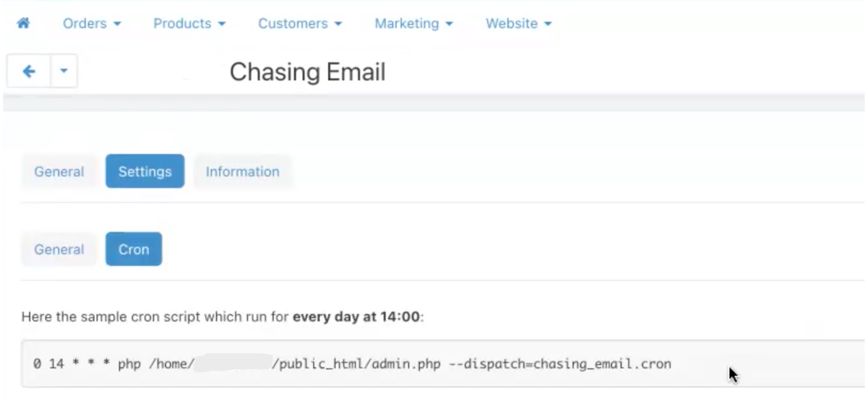Click the sample cron command code block
The width and height of the screenshot is (868, 405).
point(352,364)
